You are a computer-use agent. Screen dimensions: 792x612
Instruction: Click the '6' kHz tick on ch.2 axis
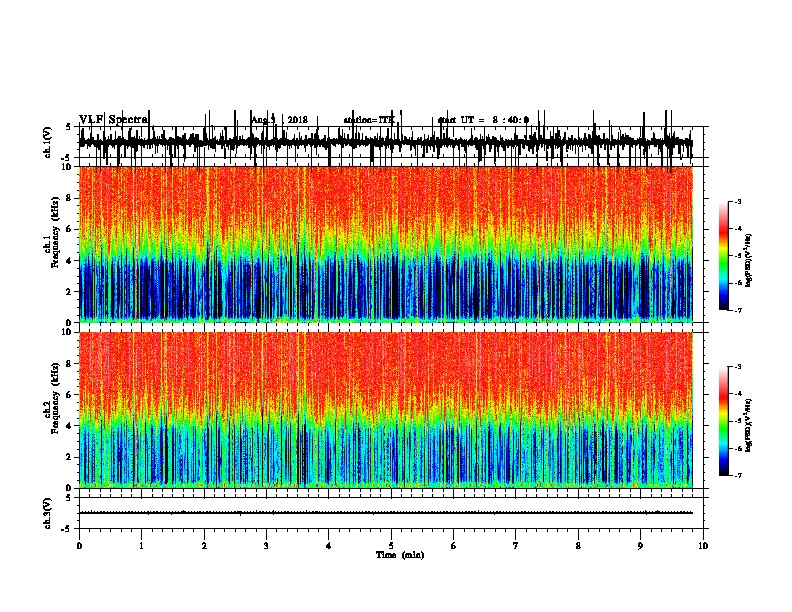[70, 395]
